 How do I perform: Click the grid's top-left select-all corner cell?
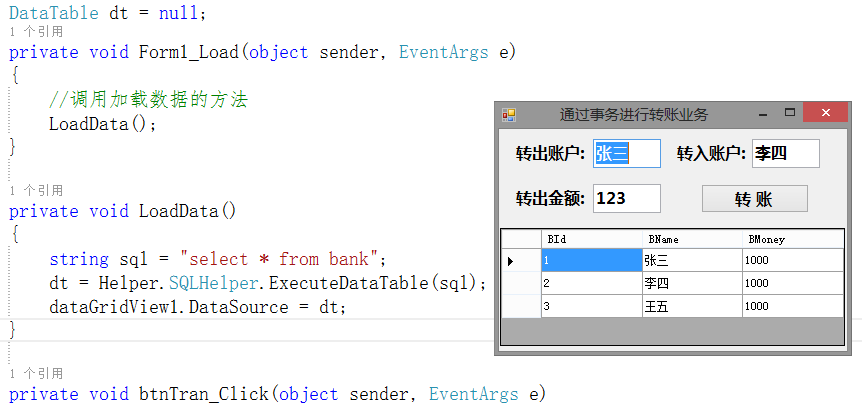pyautogui.click(x=521, y=239)
